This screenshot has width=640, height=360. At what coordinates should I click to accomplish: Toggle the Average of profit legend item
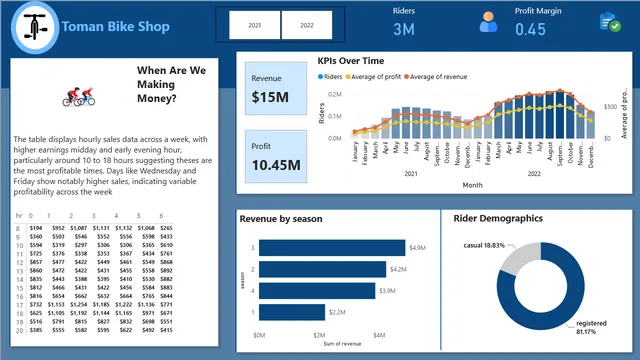[373, 77]
